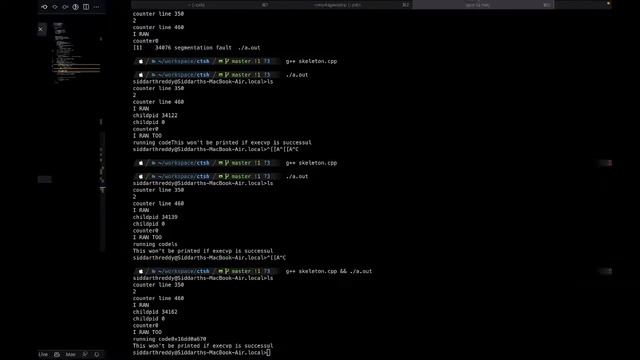Screen dimensions: 640x360
Task: Click the line 'childpid 34139'
Action: [x=155, y=217]
